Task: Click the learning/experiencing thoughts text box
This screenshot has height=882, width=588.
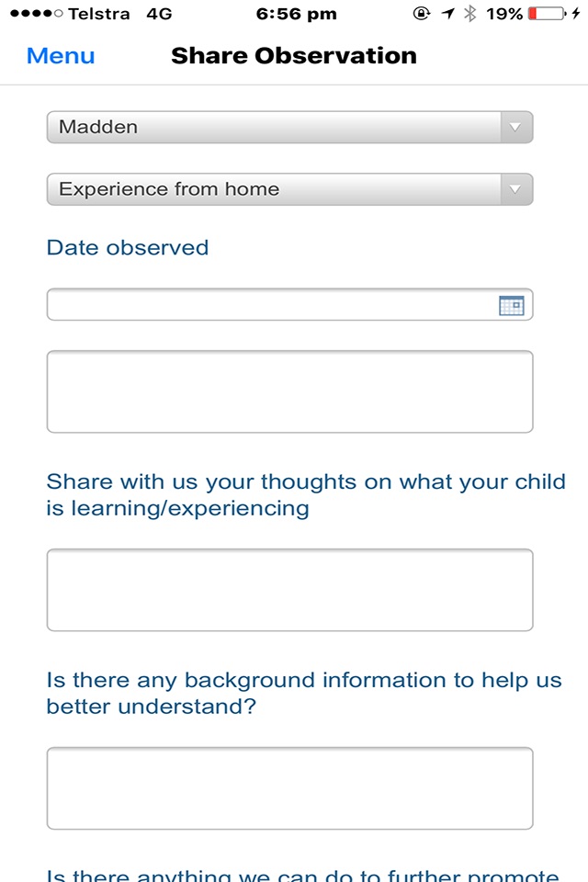Action: [x=289, y=590]
